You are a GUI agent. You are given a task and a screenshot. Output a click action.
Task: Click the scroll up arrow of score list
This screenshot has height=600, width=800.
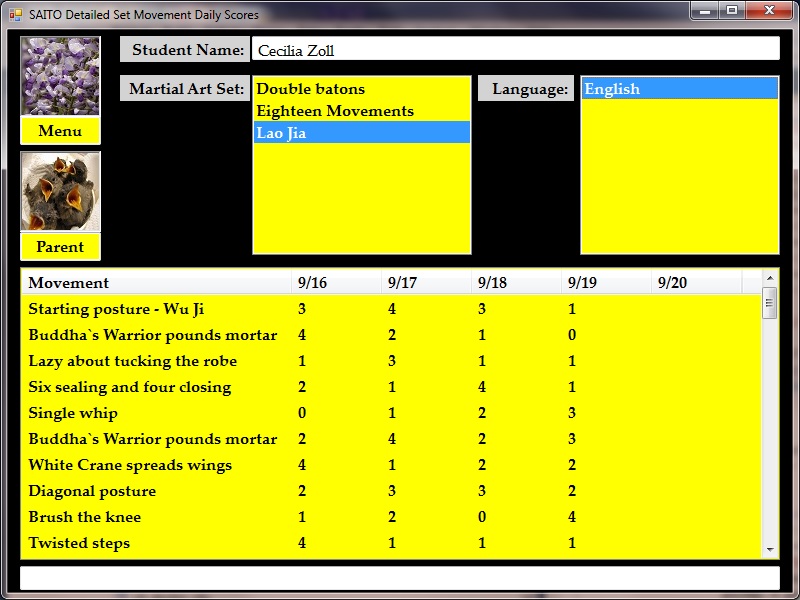pos(770,278)
